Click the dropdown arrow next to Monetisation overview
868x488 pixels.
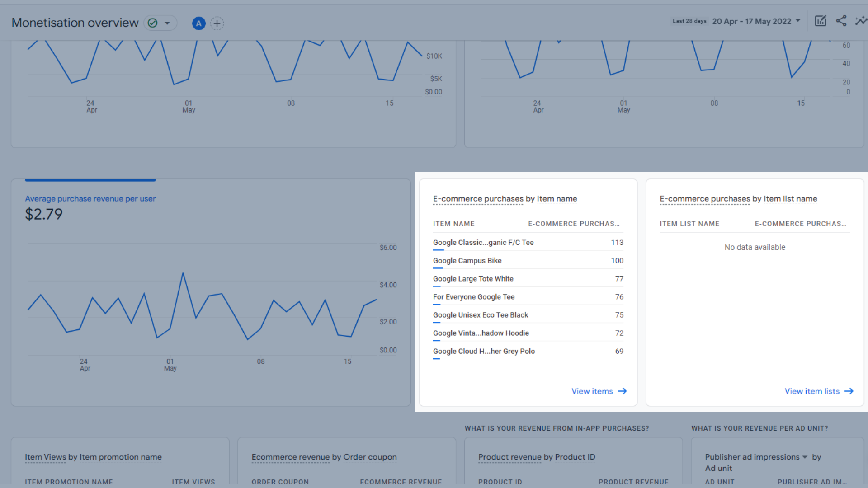click(168, 23)
